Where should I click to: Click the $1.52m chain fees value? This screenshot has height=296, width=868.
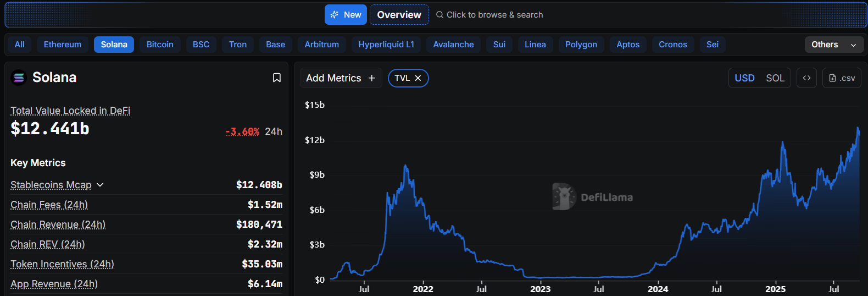[x=265, y=205]
